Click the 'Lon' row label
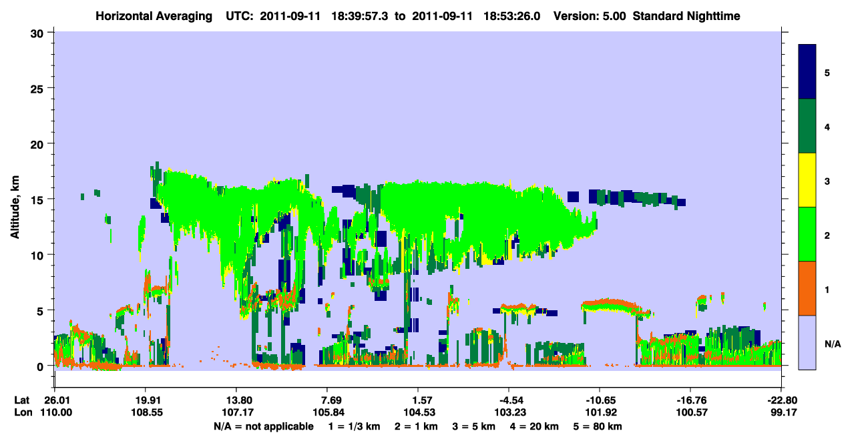 [23, 413]
